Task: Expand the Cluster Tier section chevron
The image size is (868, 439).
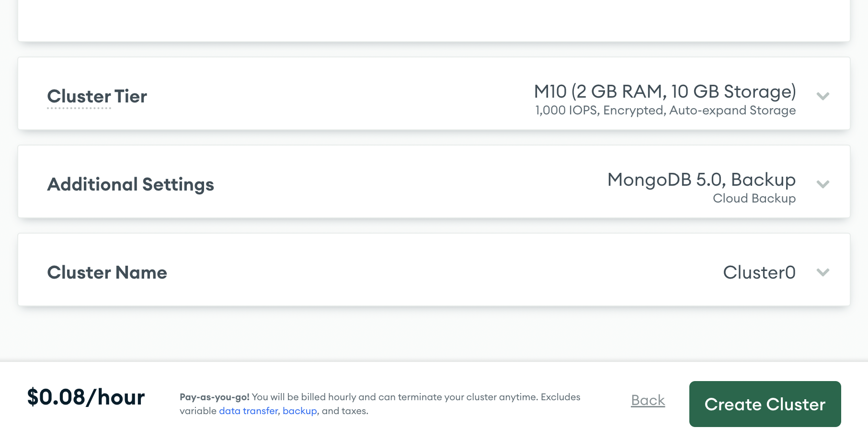Action: click(x=823, y=96)
